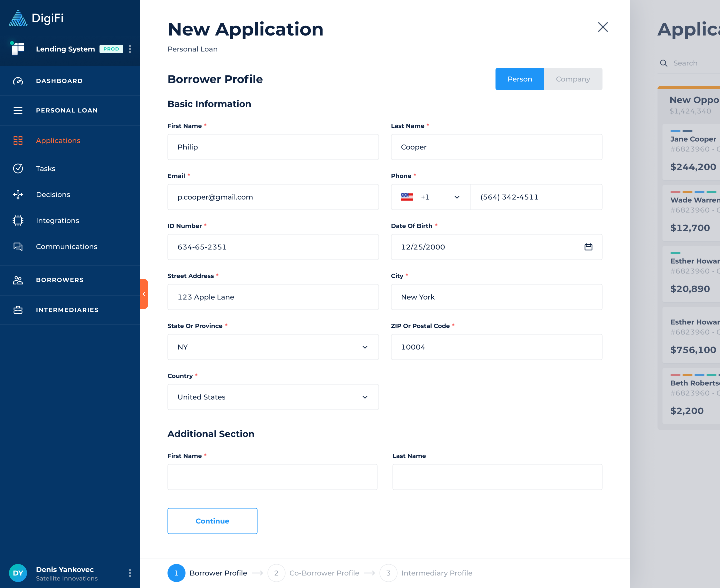The height and width of the screenshot is (588, 720).
Task: Click the Additional Section First Name field
Action: [272, 477]
